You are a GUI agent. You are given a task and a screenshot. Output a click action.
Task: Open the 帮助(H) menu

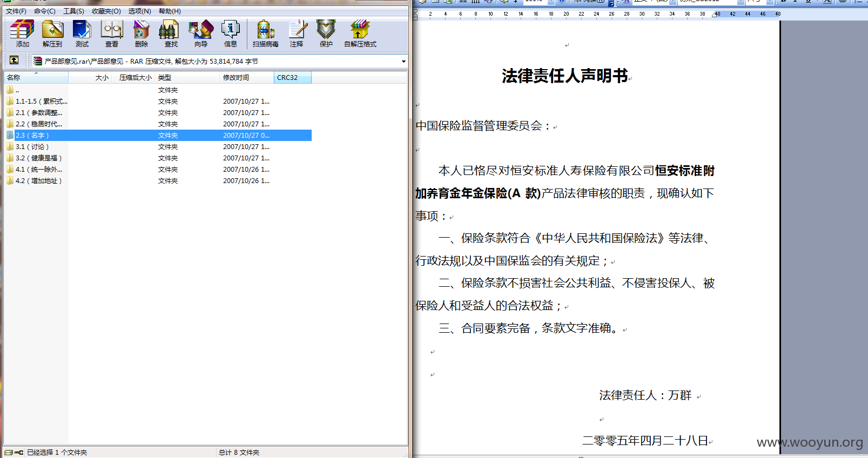click(x=170, y=11)
